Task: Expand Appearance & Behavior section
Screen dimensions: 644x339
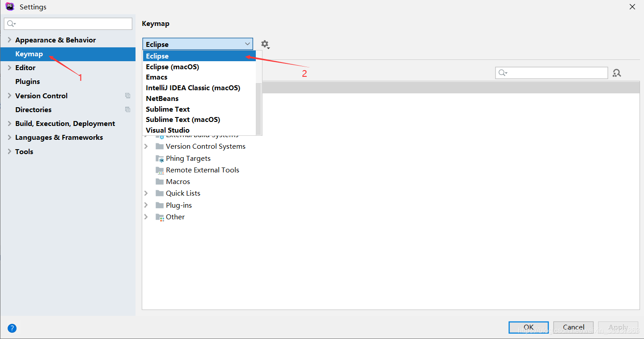Action: (9, 40)
